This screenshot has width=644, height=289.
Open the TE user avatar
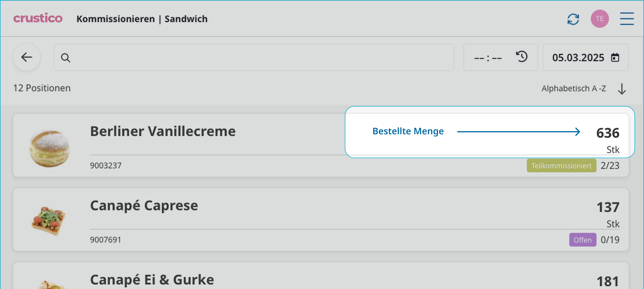click(x=600, y=19)
